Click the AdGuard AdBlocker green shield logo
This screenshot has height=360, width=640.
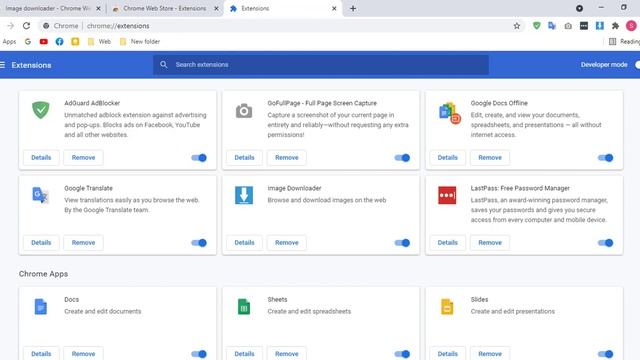tap(40, 110)
